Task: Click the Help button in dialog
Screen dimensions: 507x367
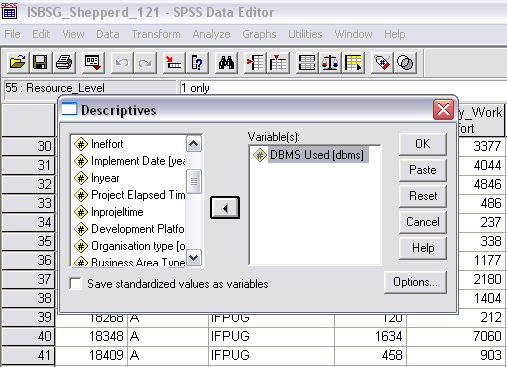Action: click(x=423, y=248)
